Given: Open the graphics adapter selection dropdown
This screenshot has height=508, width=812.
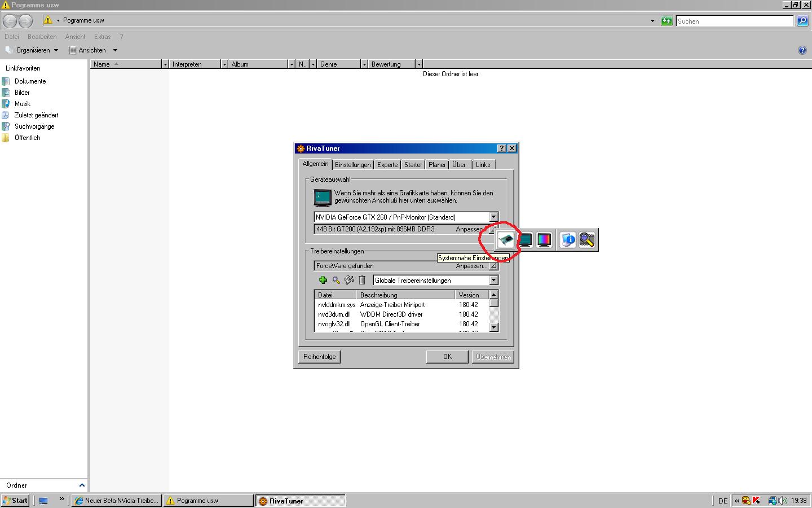Looking at the screenshot, I should [x=493, y=217].
